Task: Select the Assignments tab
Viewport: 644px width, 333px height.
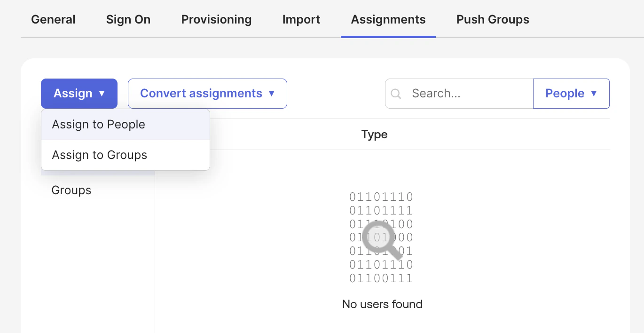Action: (388, 20)
